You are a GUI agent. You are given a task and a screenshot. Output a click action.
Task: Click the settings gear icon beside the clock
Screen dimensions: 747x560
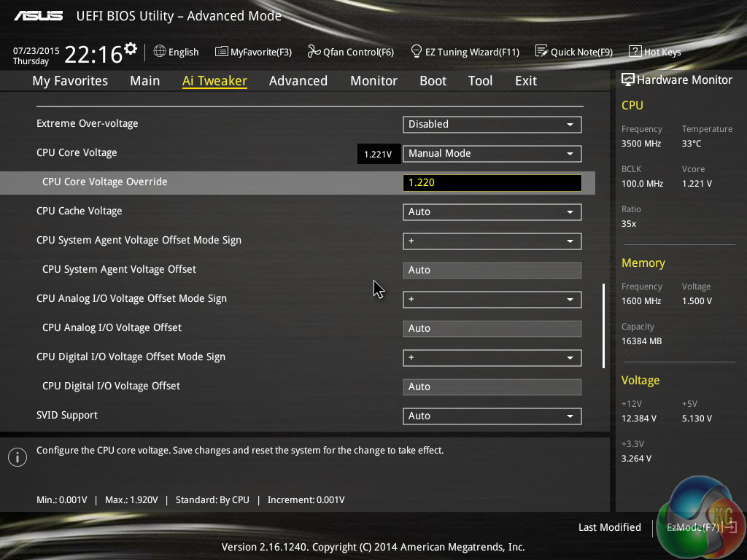pos(131,48)
